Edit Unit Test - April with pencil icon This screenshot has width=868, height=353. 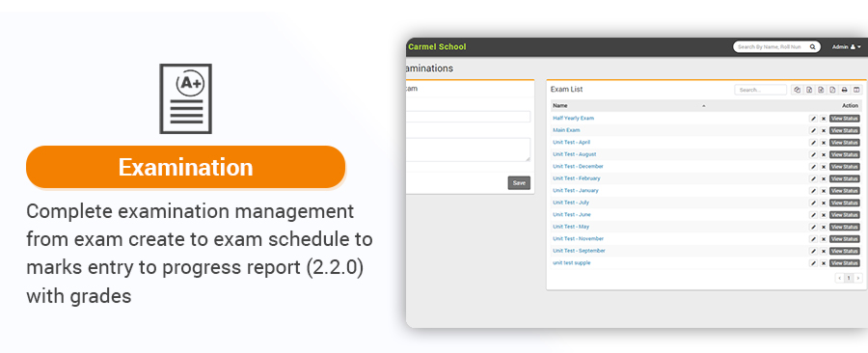(813, 143)
